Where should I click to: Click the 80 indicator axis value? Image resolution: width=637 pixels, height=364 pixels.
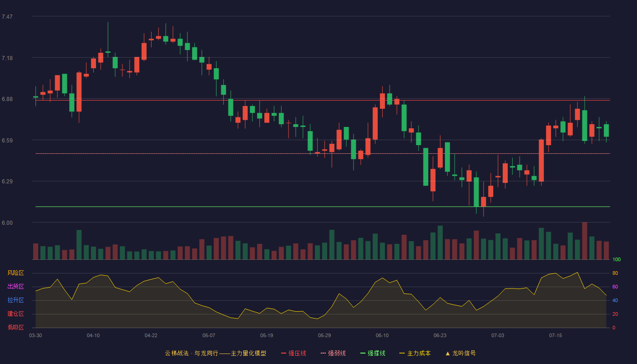pos(615,273)
